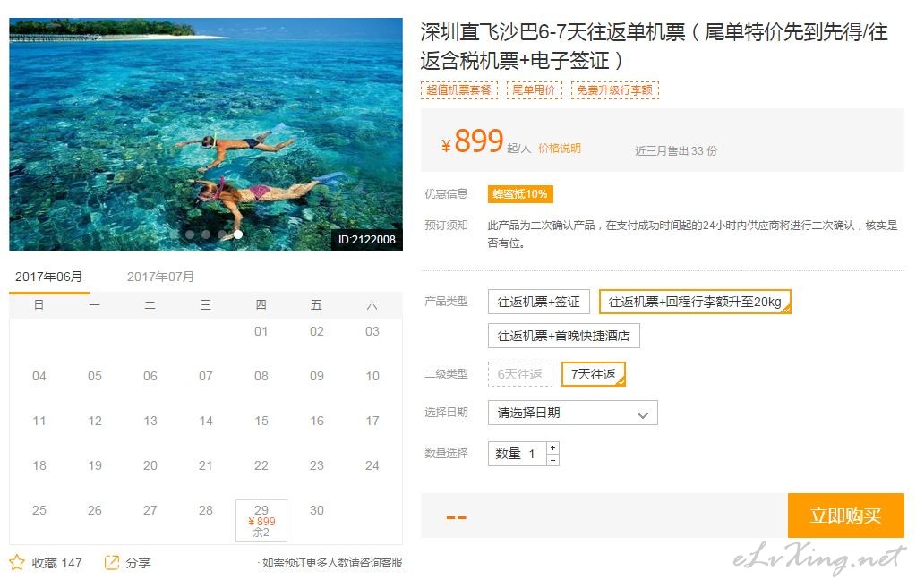916x588 pixels.
Task: Click the 尾单甩价 tag
Action: (534, 89)
